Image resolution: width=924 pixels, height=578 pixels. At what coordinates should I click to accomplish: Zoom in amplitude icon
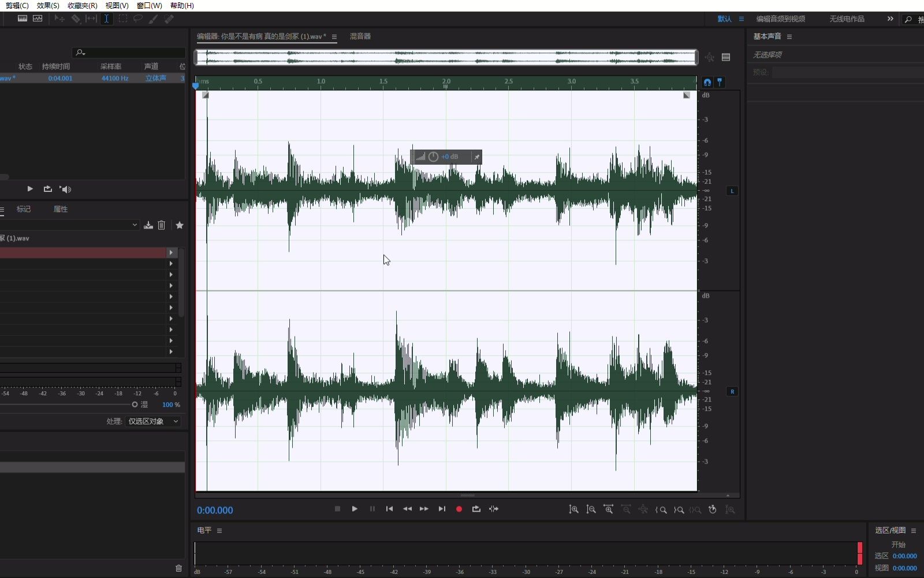(x=573, y=509)
